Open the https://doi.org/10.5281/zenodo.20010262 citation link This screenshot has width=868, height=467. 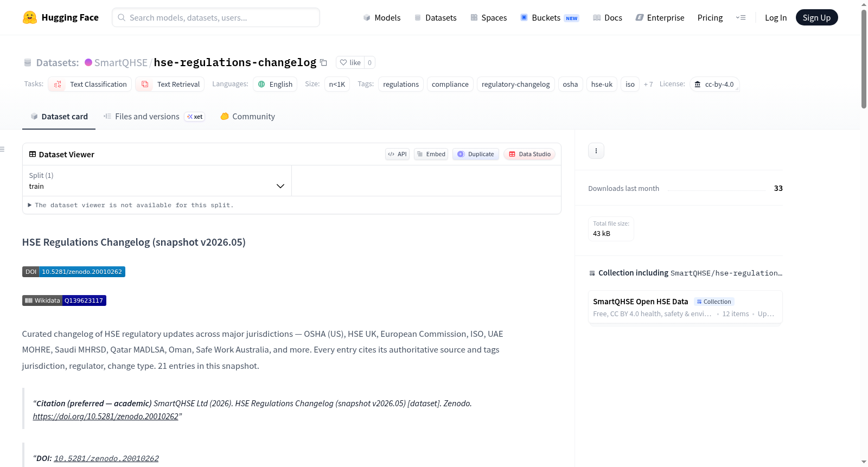(x=105, y=417)
